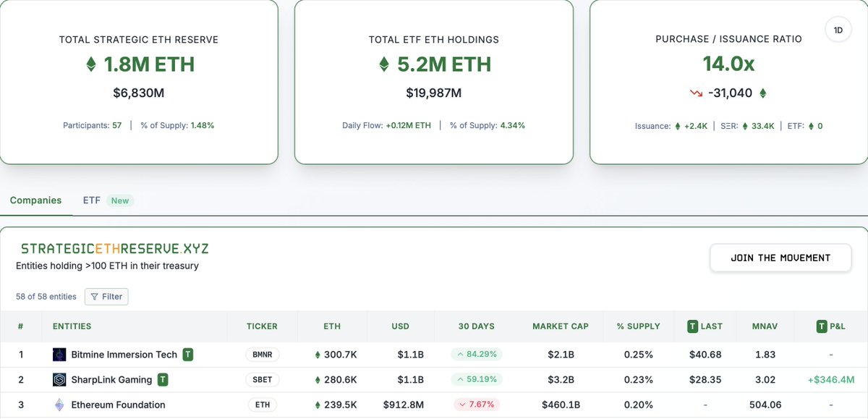This screenshot has height=419, width=868.
Task: Click the Participants: 57 text
Action: [93, 125]
